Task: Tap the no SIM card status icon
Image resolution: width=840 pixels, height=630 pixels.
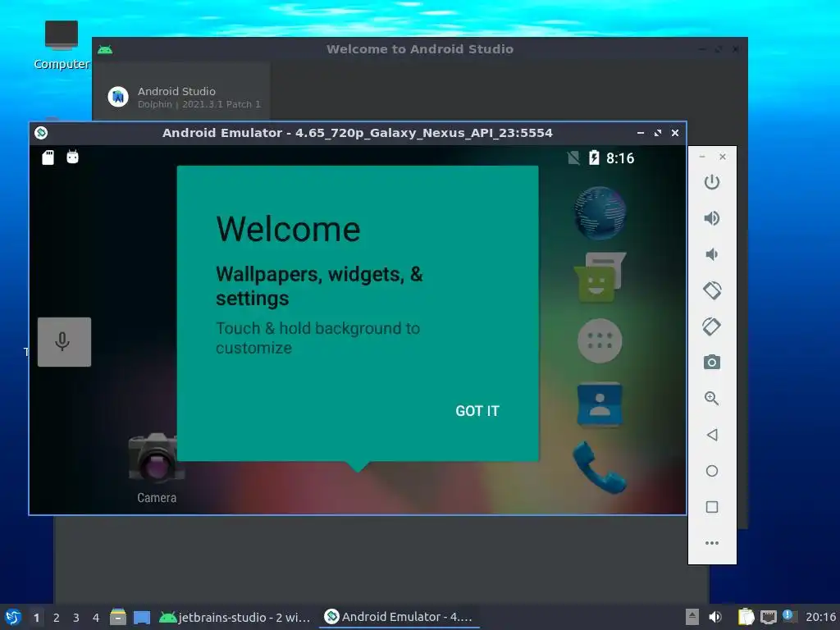Action: pos(573,157)
